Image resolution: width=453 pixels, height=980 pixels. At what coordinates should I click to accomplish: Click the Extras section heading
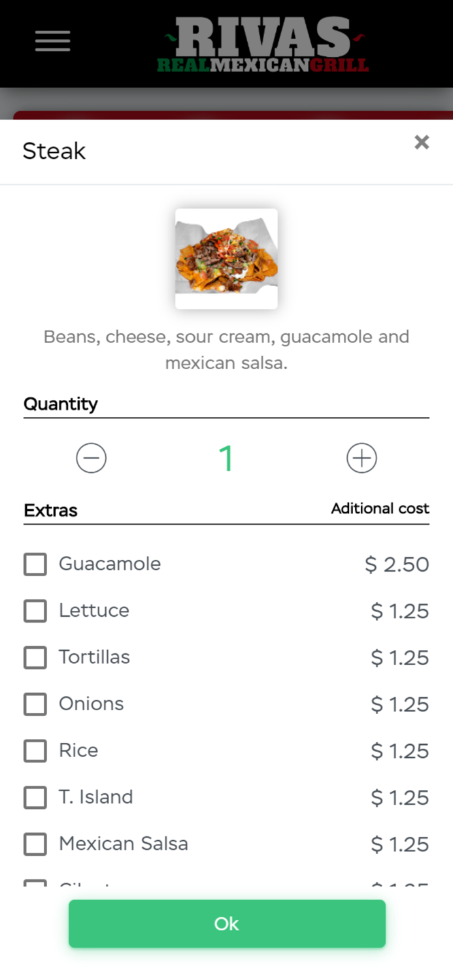pos(50,511)
